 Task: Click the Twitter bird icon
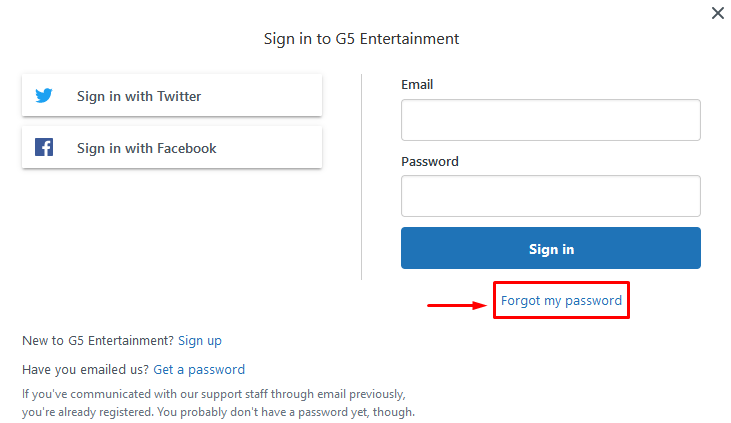coord(44,95)
